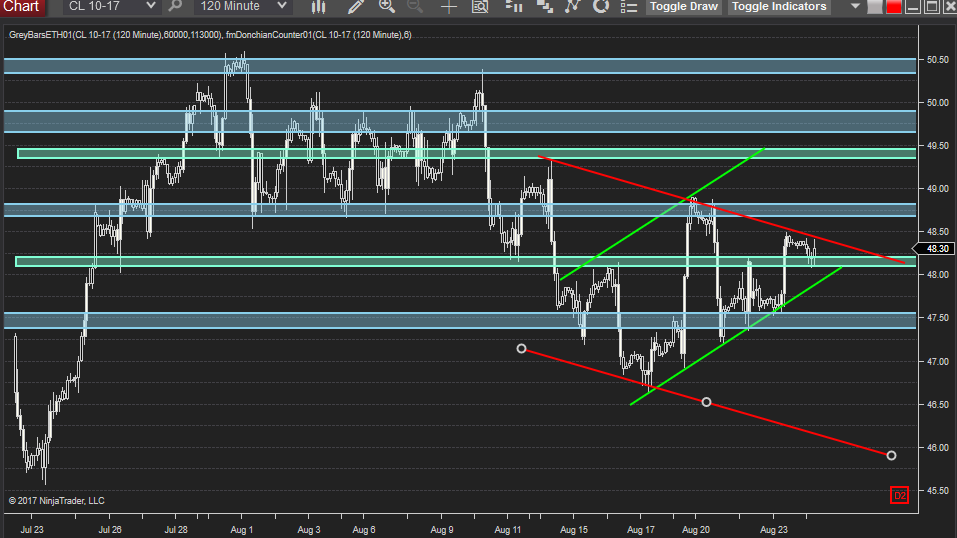Viewport: 957px width, 538px height.
Task: Click the Toggle Indicators button
Action: coord(779,7)
